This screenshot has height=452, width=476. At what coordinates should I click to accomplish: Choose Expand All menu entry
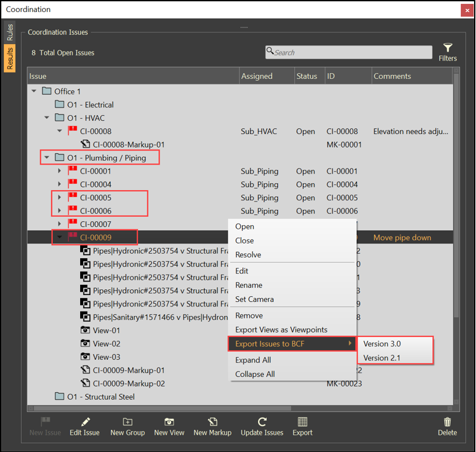click(292, 360)
